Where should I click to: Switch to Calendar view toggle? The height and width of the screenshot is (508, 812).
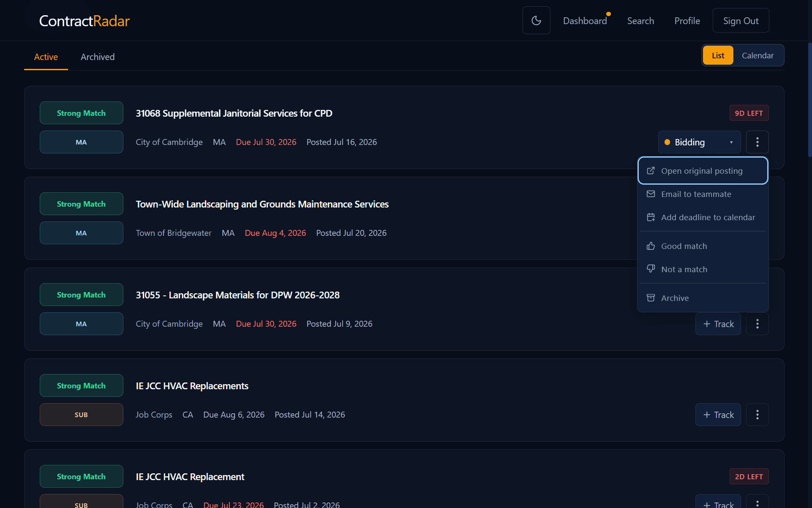click(758, 55)
